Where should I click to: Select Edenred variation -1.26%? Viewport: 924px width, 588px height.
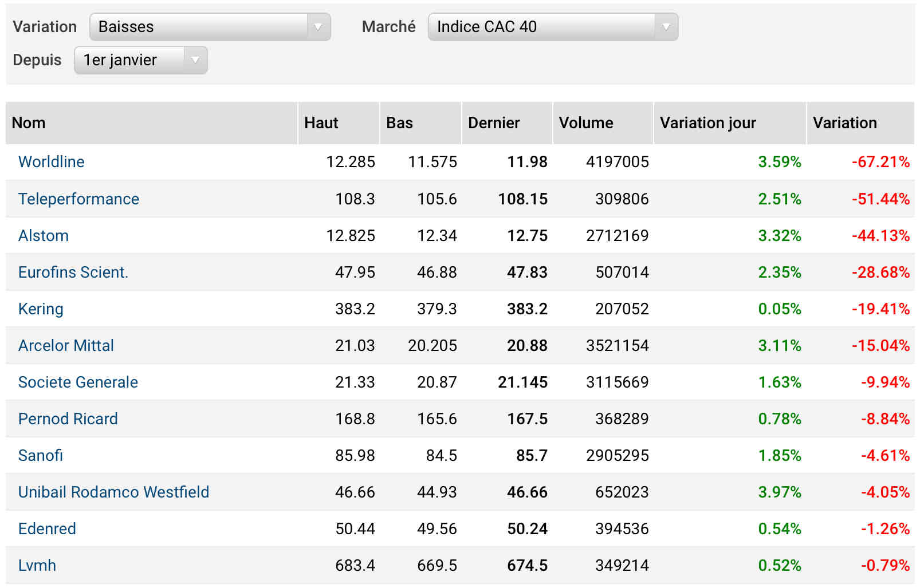tap(885, 528)
